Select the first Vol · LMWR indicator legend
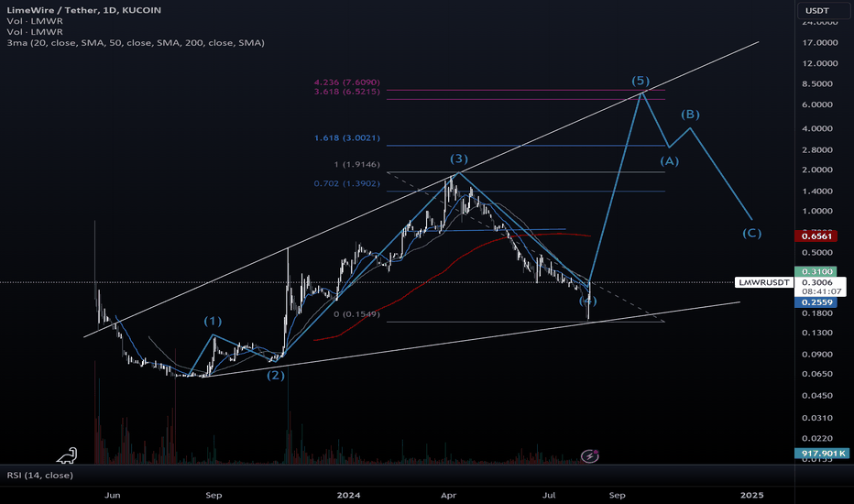The image size is (854, 504). [35, 21]
